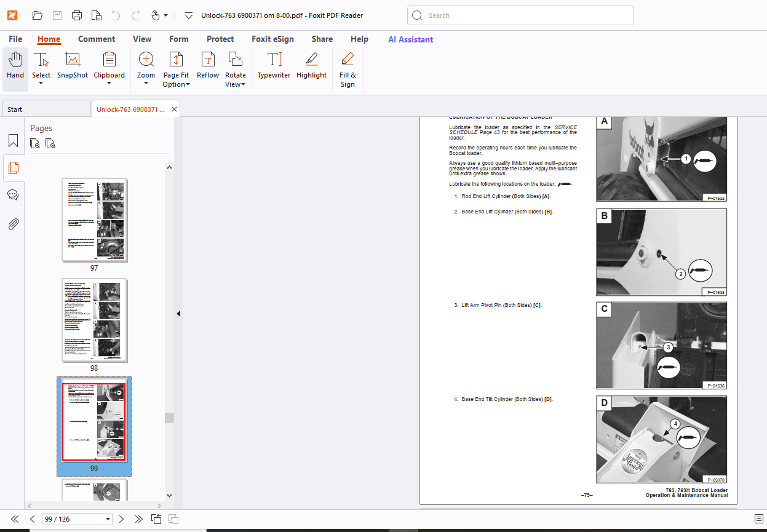Screen dimensions: 767x532
Task: Click the page layout icon in status bar
Action: (758, 519)
